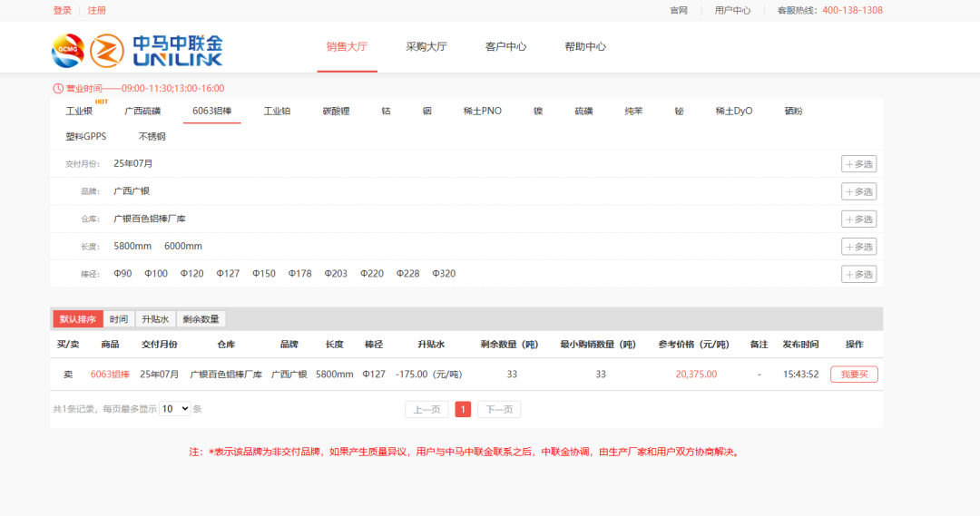The width and height of the screenshot is (980, 516).
Task: Sort the listings by 升贴水
Action: click(154, 319)
